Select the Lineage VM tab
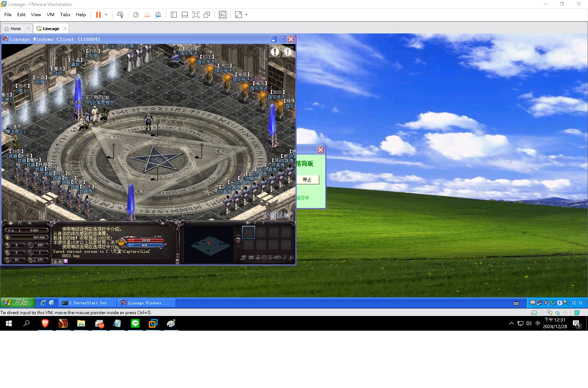Viewport: 588px width, 388px height. pos(51,29)
